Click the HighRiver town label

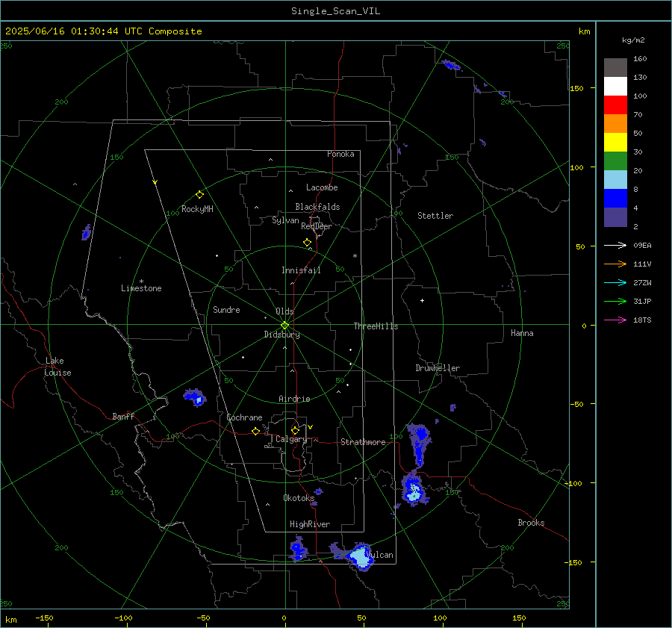point(309,524)
